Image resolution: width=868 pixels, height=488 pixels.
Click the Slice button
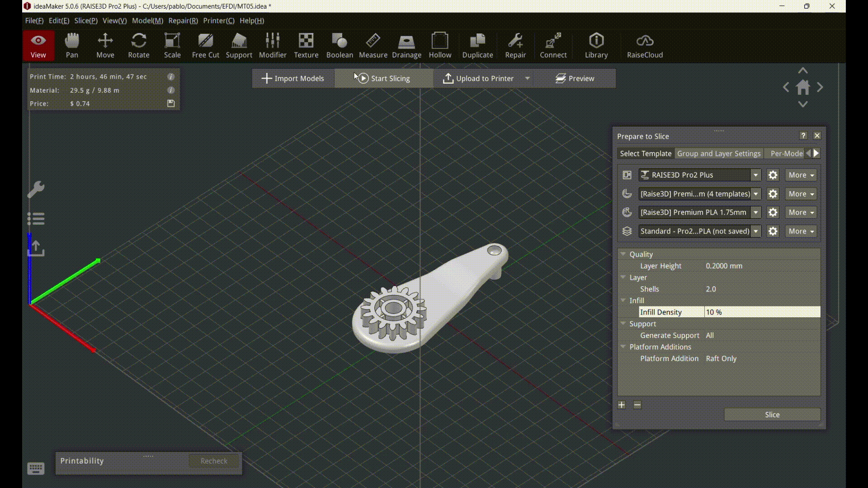tap(772, 415)
